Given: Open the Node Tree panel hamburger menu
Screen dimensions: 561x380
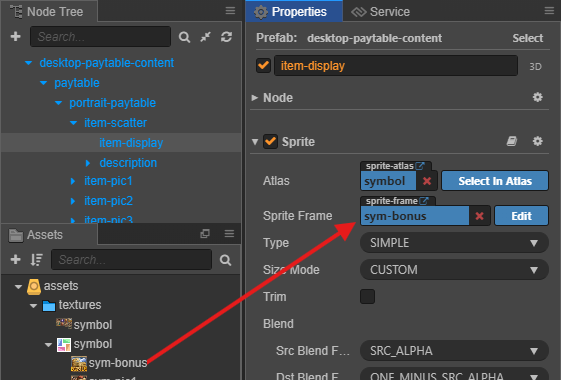Looking at the screenshot, I should (230, 11).
